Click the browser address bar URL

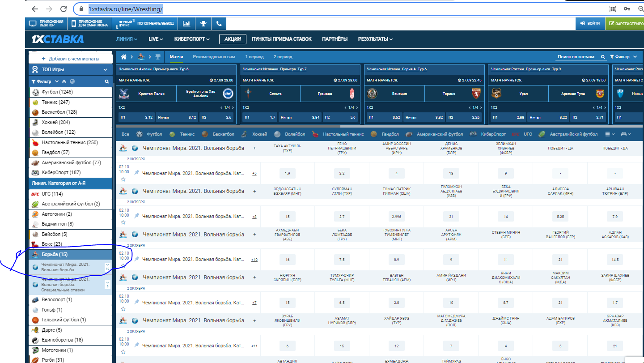point(125,9)
